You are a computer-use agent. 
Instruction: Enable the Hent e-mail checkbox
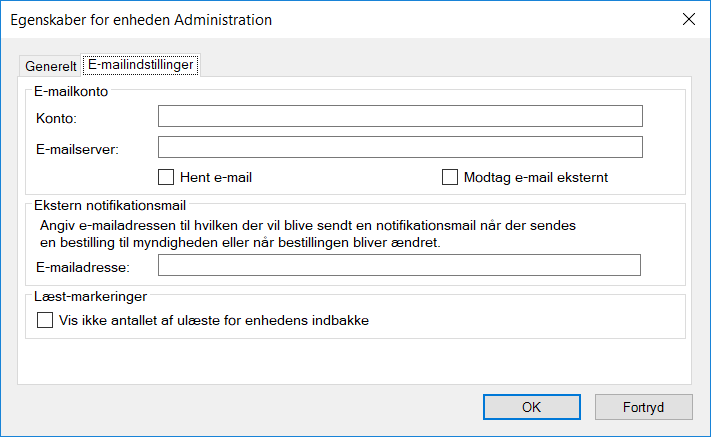[167, 178]
